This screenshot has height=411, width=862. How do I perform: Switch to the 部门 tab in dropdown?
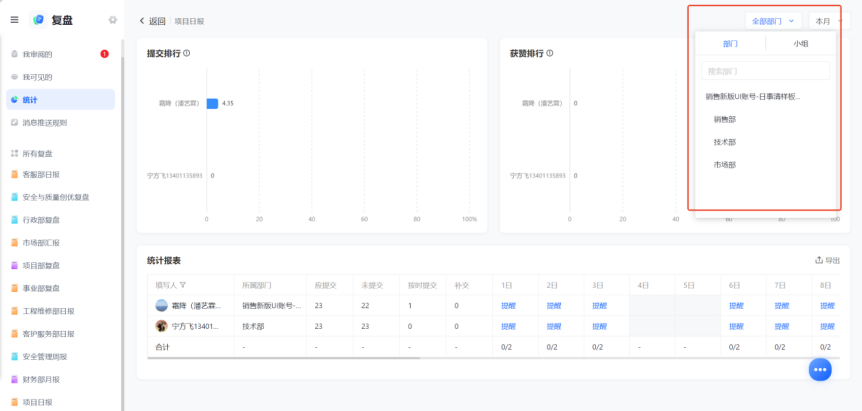[730, 43]
